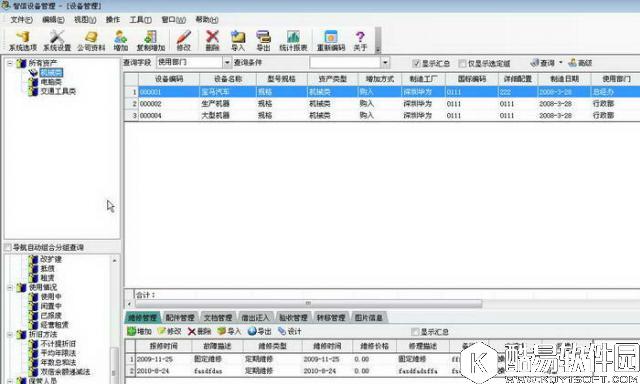
Task: Click the 查询条件 input field
Action: 345,62
